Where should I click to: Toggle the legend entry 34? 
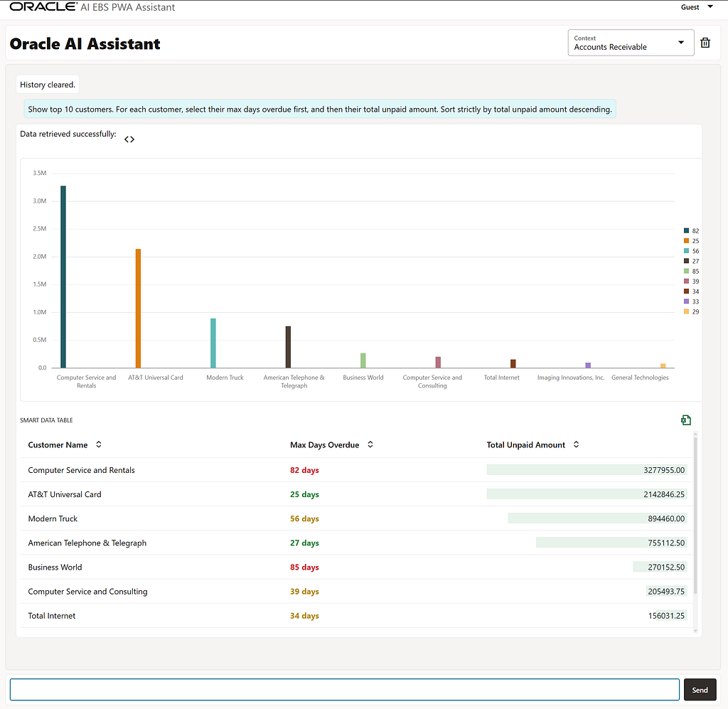691,292
